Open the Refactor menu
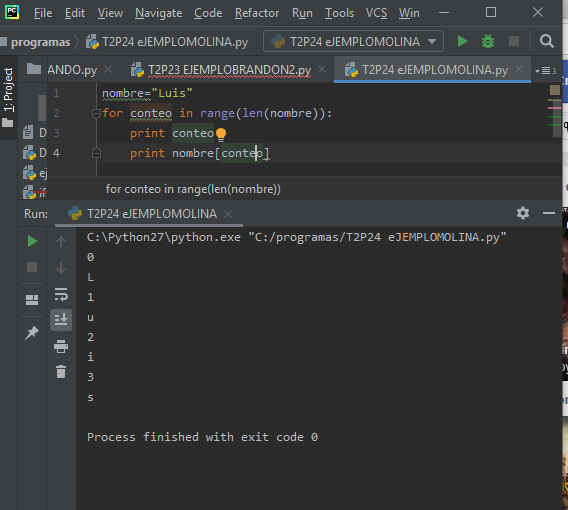This screenshot has height=510, width=568. 257,13
